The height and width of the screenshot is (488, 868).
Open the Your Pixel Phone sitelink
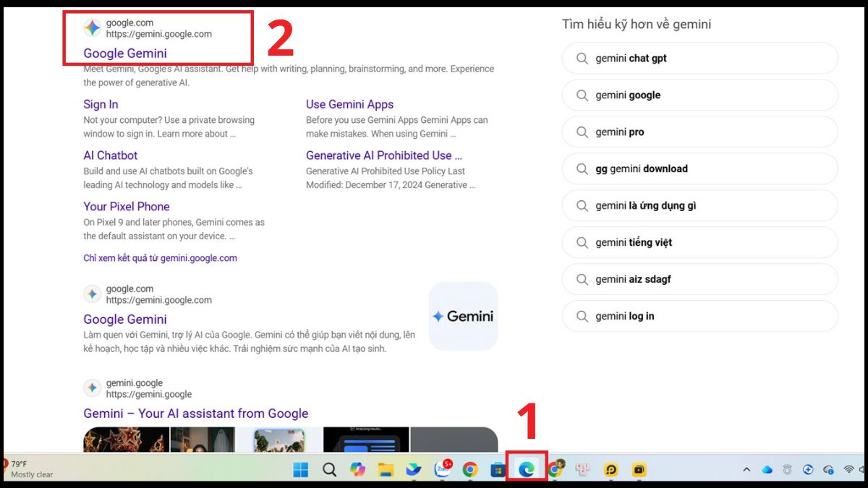127,206
